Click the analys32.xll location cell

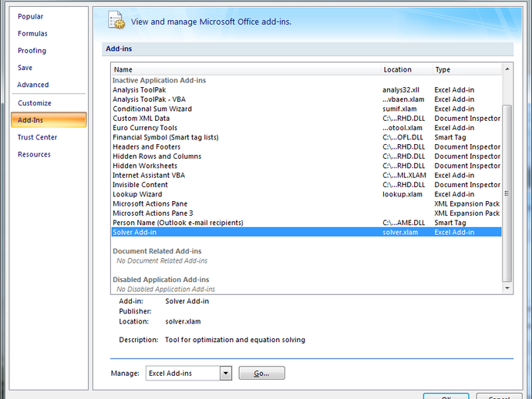pos(401,90)
